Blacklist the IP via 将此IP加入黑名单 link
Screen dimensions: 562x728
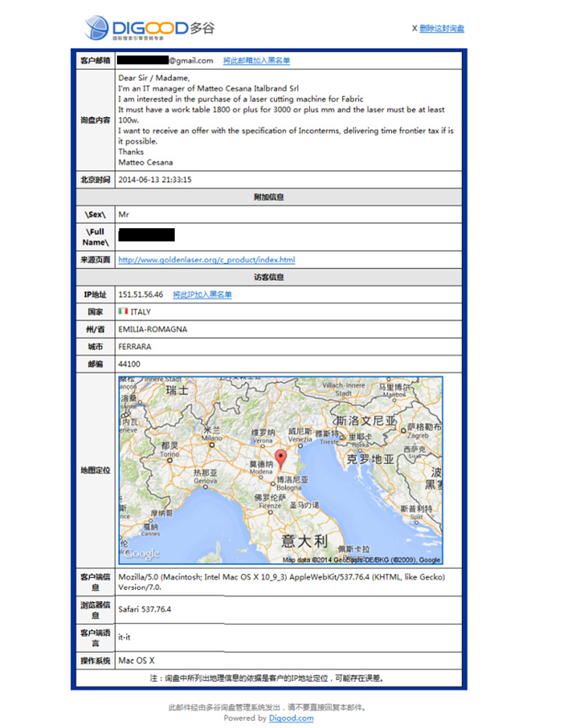[202, 294]
